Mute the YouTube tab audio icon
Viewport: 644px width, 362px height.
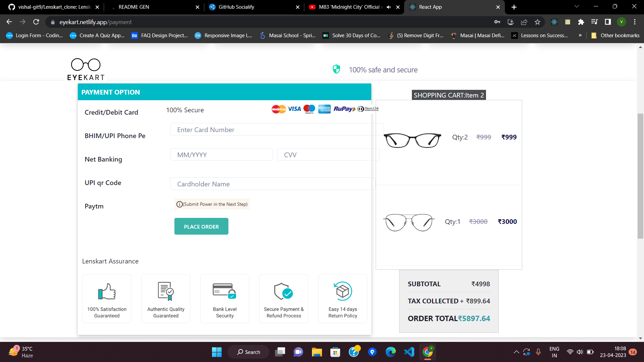point(389,7)
